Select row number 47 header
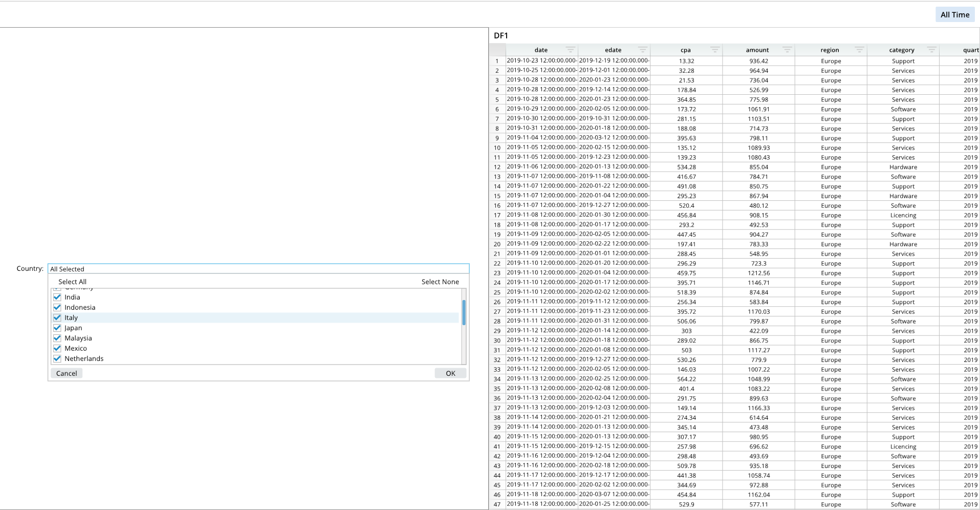This screenshot has width=980, height=510. pos(497,504)
